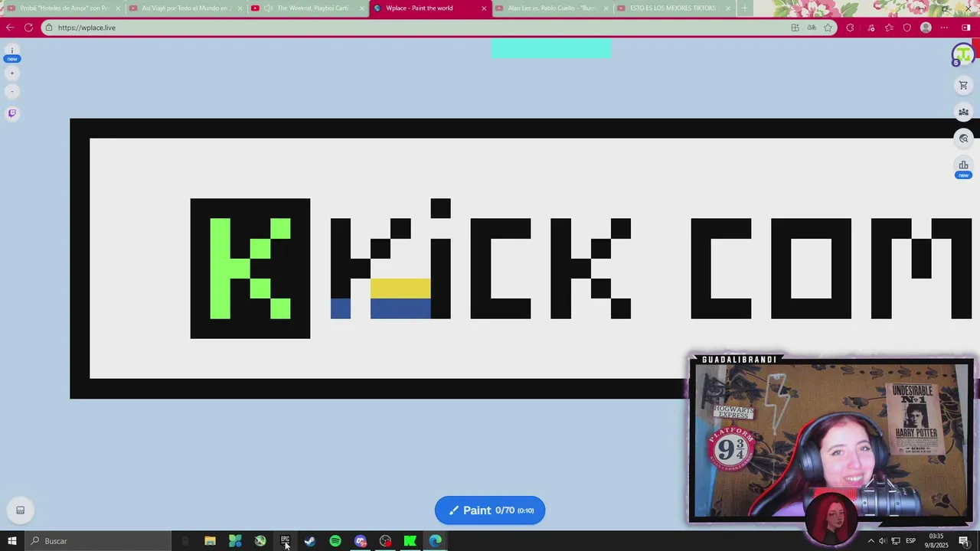The width and height of the screenshot is (980, 551).
Task: Open Kick app icon in taskbar
Action: click(x=410, y=541)
